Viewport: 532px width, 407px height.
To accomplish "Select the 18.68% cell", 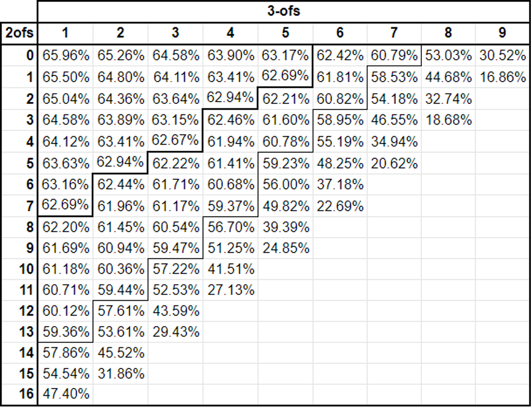I will 448,119.
